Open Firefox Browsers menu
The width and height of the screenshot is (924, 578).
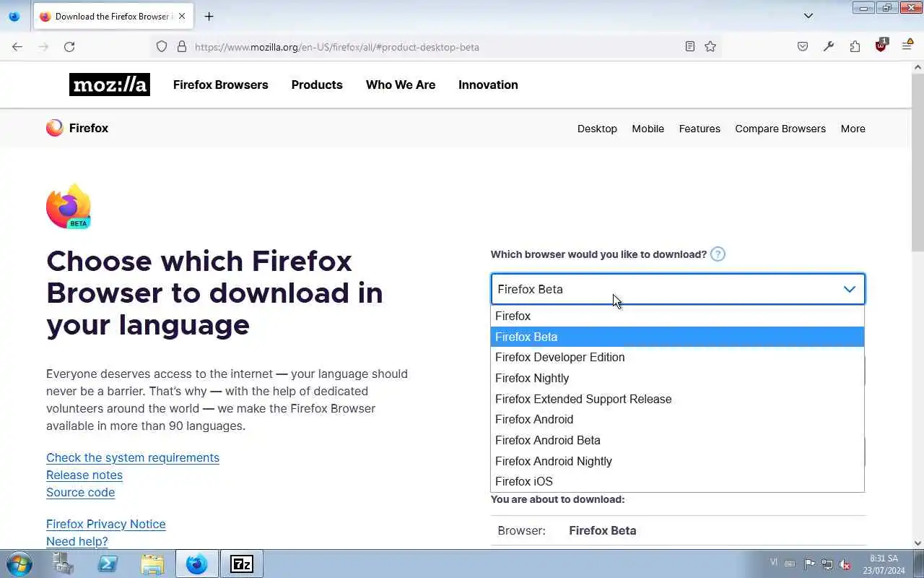[x=220, y=85]
